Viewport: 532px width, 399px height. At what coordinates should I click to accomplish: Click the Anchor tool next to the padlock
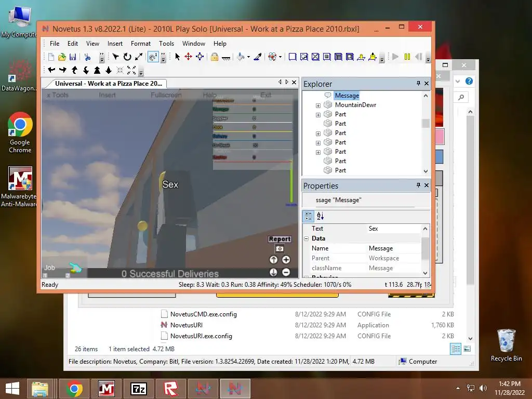click(226, 58)
